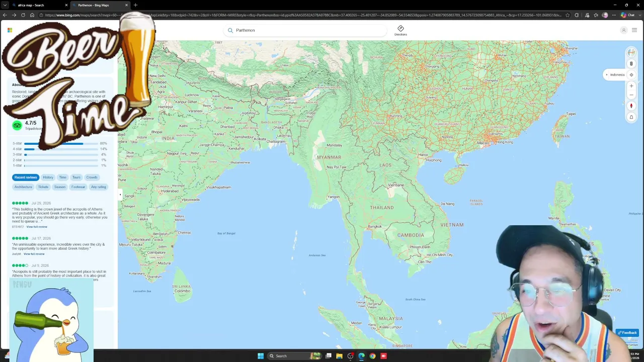The height and width of the screenshot is (362, 644).
Task: Filter reviews by Tickets
Action: click(x=43, y=187)
